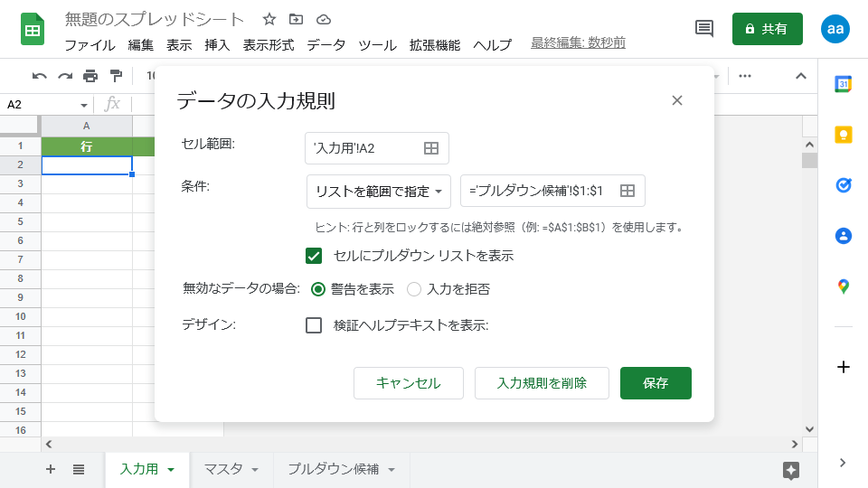
Task: Select the 入力を拒否 radio button
Action: point(414,289)
